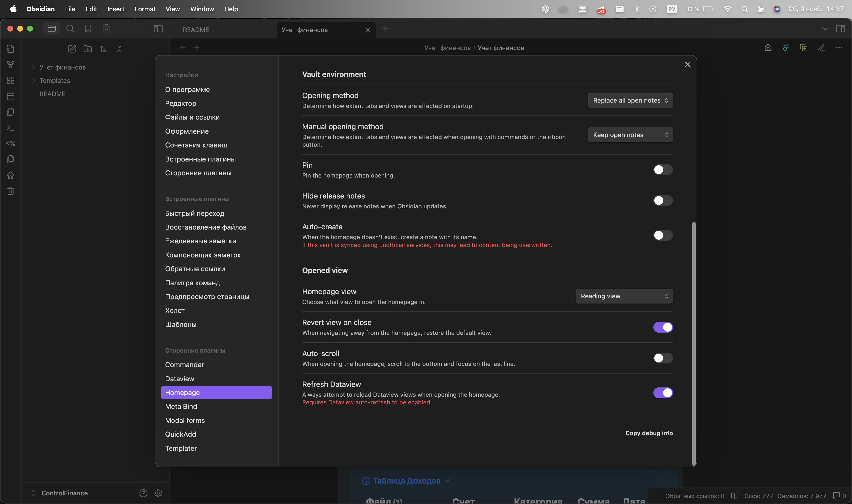Open bookmarks icon in the top bar
The image size is (852, 504).
(x=88, y=29)
